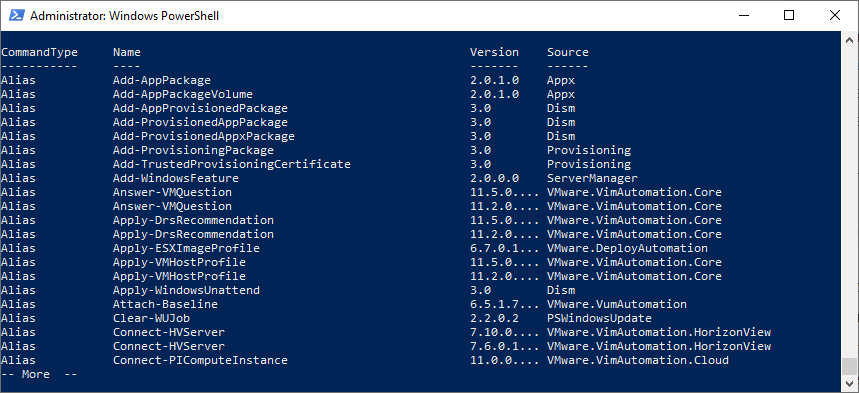859x393 pixels.
Task: Select Add-TrustedProvisioningCertificate text
Action: [x=232, y=164]
